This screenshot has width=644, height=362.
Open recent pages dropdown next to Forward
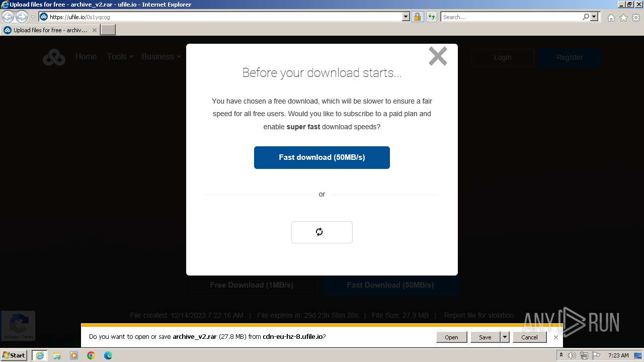(33, 17)
